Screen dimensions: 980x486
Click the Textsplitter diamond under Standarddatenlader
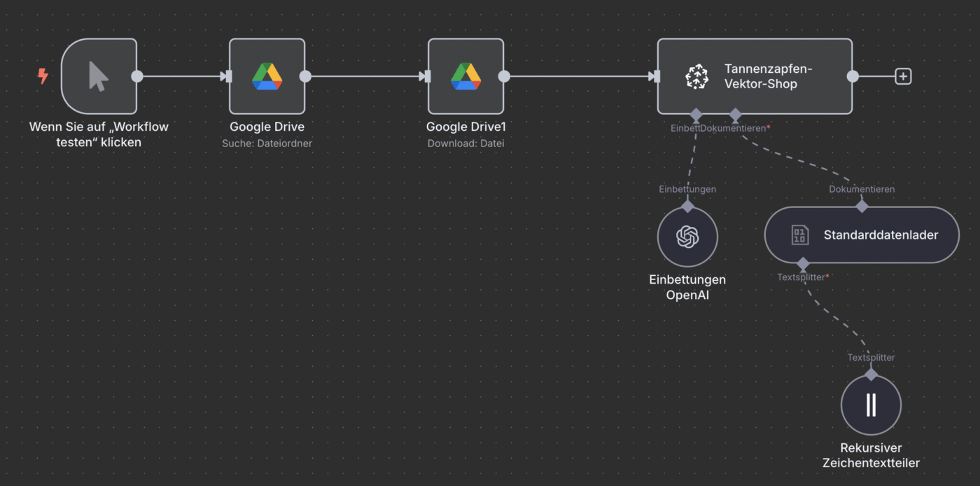pos(803,264)
